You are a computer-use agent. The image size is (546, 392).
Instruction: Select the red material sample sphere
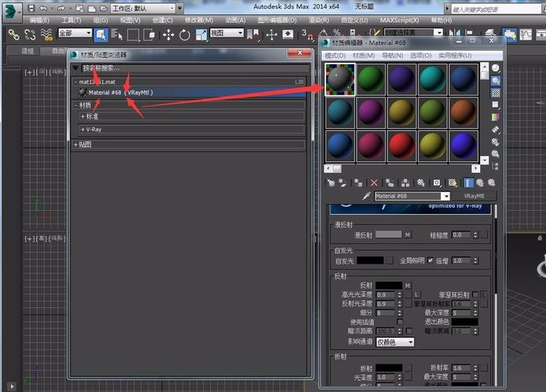pos(402,147)
